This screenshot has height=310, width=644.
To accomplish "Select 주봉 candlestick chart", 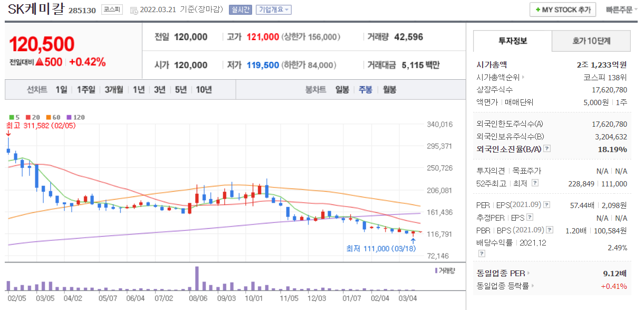I will 366,90.
